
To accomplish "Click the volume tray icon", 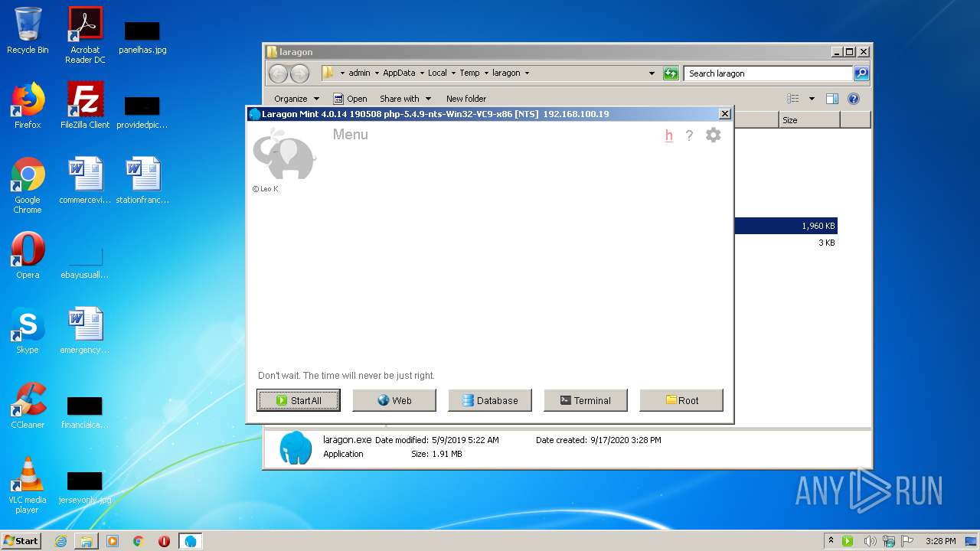I will (x=869, y=541).
